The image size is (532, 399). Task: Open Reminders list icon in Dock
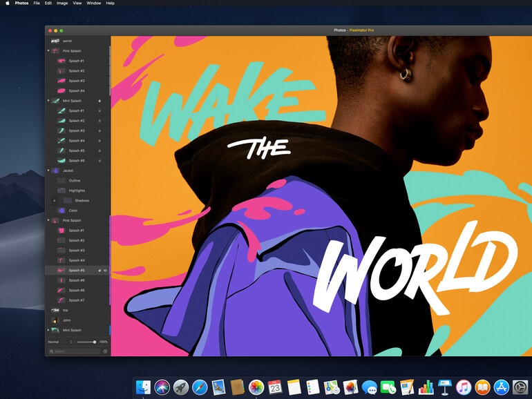click(312, 387)
